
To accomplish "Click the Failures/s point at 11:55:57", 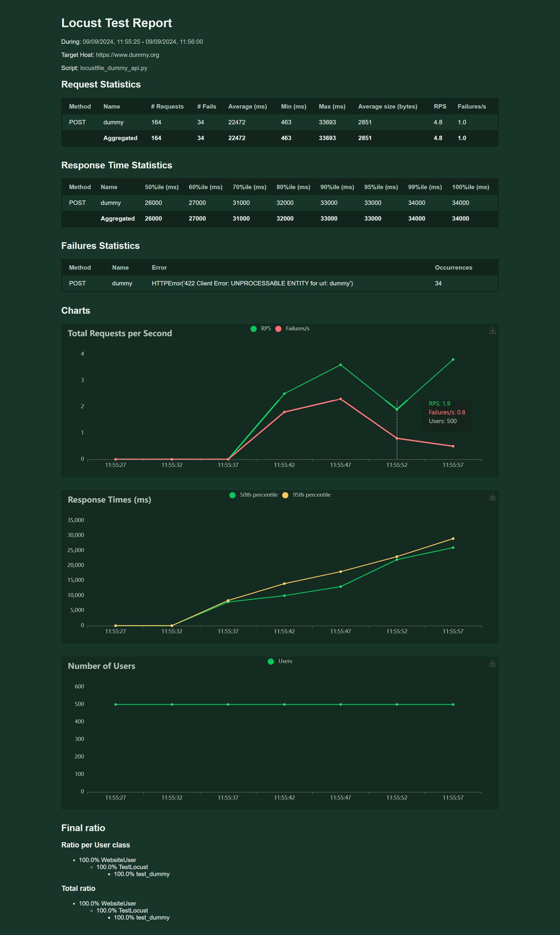I will click(453, 446).
